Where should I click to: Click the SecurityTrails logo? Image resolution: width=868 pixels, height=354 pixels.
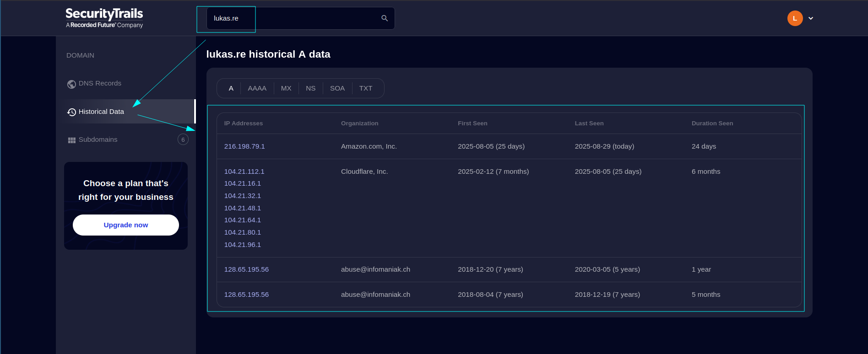(104, 18)
